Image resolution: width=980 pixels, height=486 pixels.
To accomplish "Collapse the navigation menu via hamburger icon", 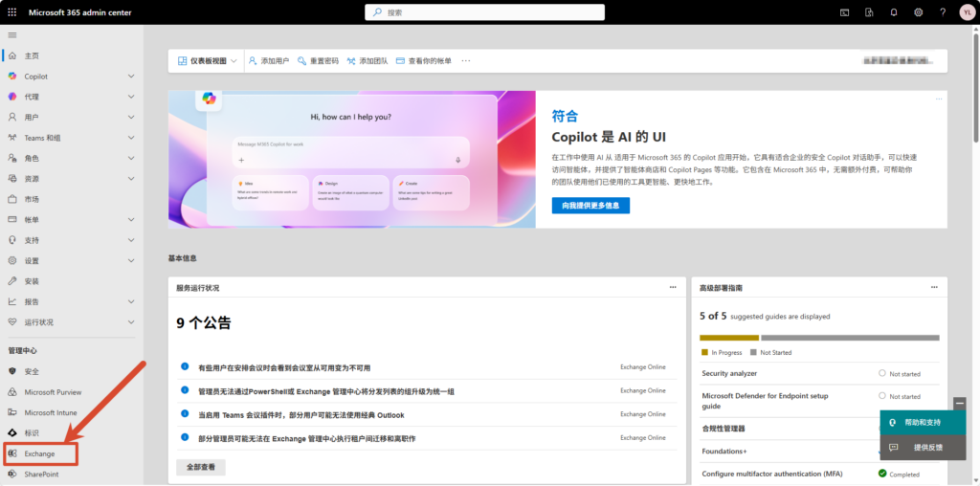I will tap(12, 35).
